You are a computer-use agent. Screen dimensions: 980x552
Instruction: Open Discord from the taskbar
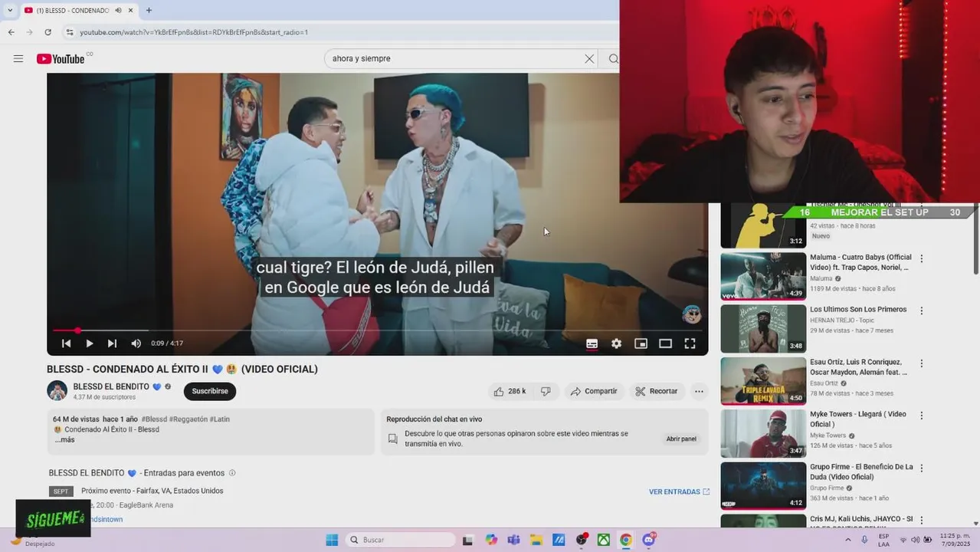tap(649, 540)
